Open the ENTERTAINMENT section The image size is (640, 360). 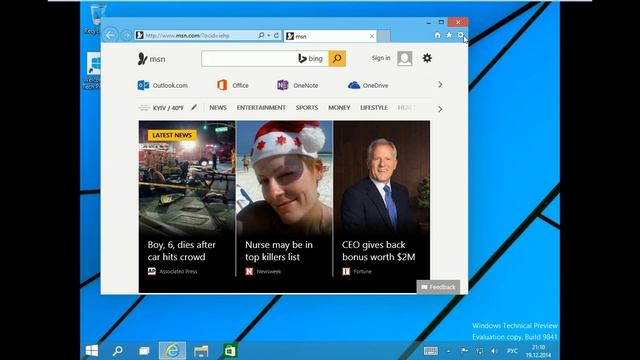tap(261, 108)
